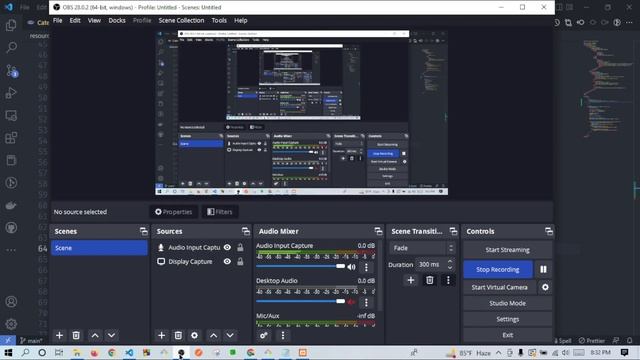Click Stop Recording button
This screenshot has width=640, height=360.
pos(498,269)
